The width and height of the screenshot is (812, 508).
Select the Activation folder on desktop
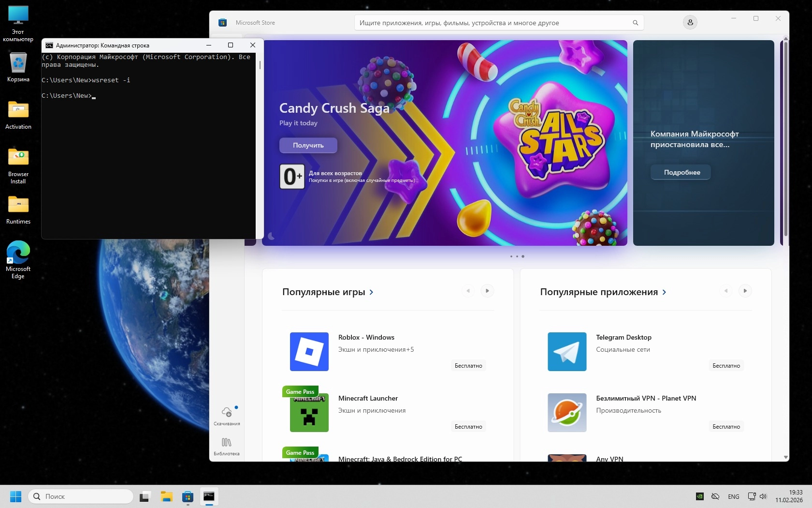[18, 115]
